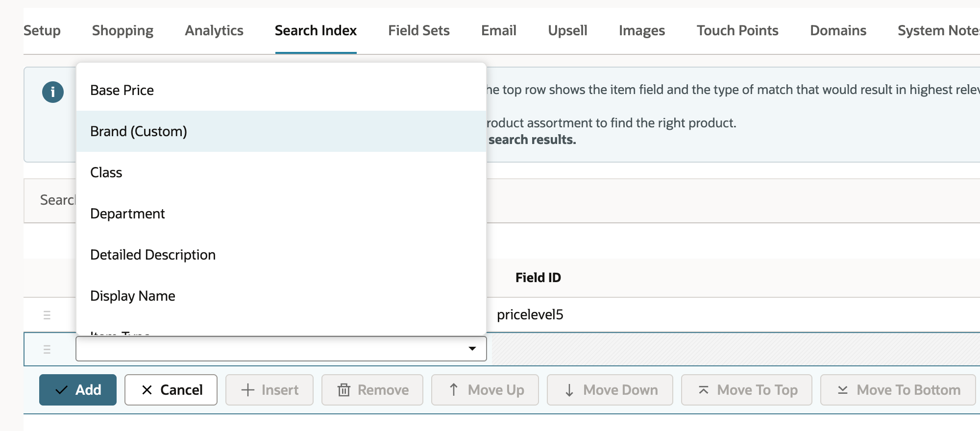Open the System Notes tab
980x431 pixels.
[x=939, y=30]
